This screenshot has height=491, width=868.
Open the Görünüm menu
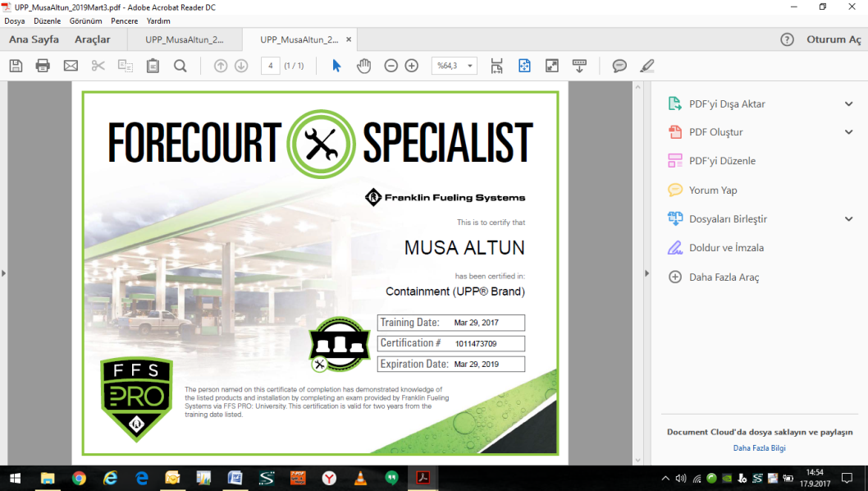point(85,21)
